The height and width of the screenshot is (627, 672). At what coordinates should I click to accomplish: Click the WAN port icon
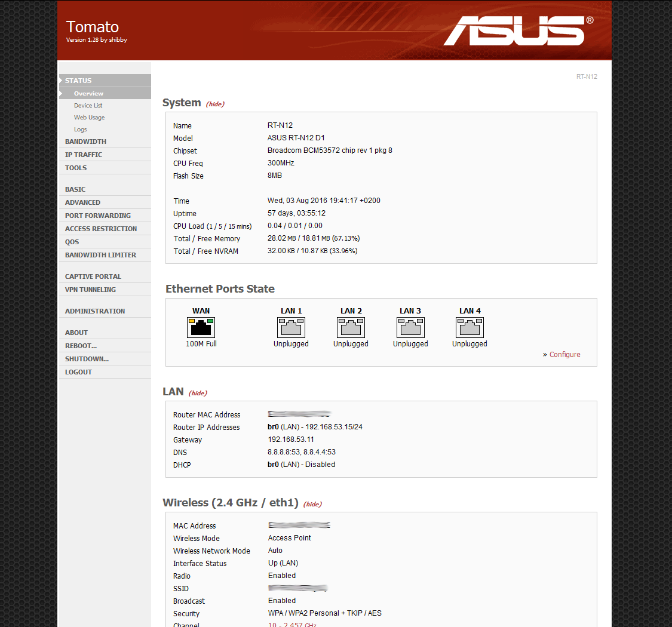pos(201,327)
